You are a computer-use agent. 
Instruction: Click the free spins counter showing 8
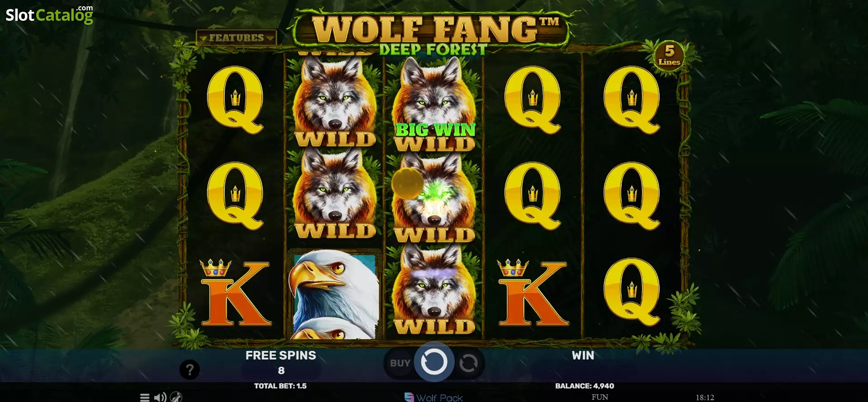(x=281, y=370)
